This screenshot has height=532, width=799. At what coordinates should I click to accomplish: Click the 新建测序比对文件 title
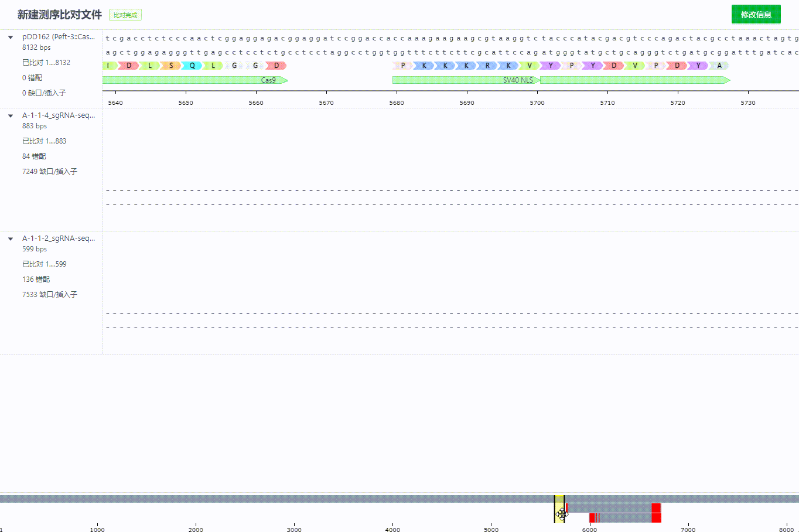point(60,15)
